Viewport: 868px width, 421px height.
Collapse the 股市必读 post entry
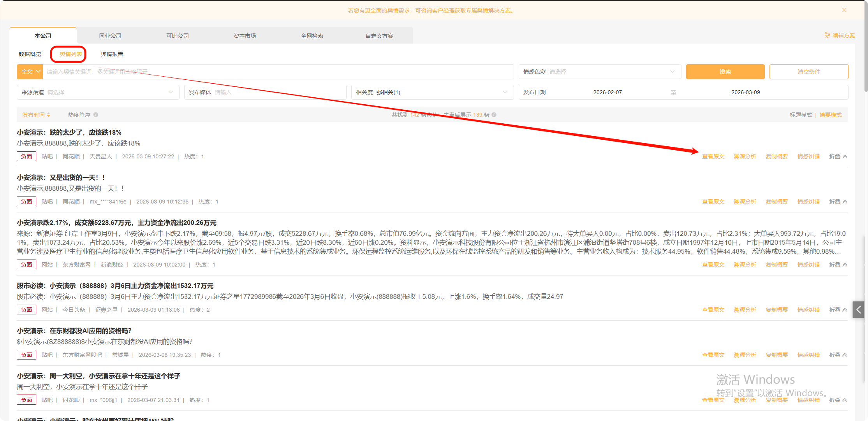pyautogui.click(x=838, y=310)
